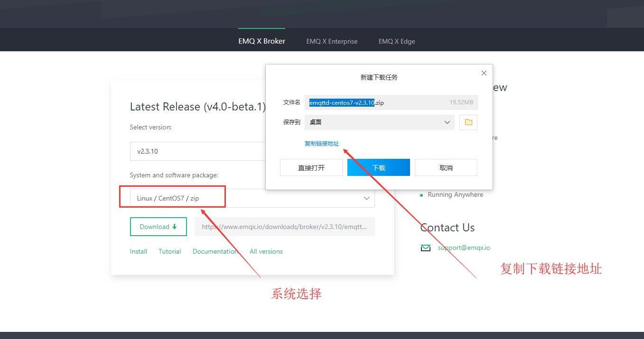Click the Running Anywhere list item

click(455, 194)
